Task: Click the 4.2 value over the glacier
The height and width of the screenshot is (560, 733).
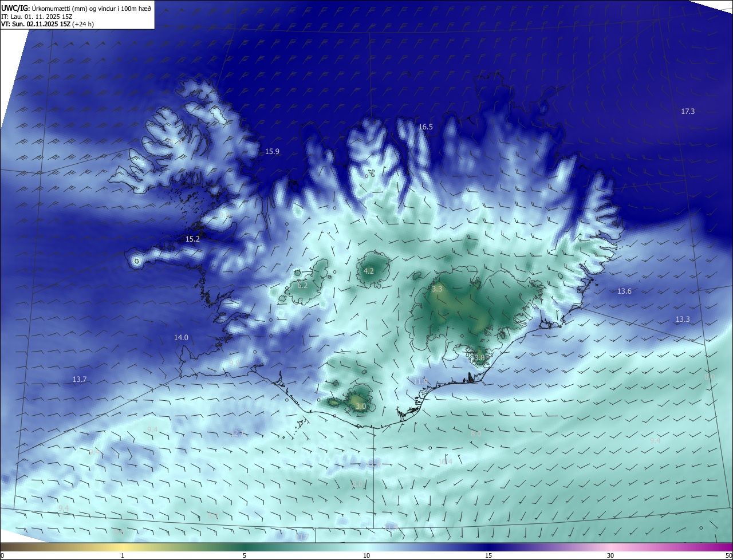Action: [x=369, y=271]
